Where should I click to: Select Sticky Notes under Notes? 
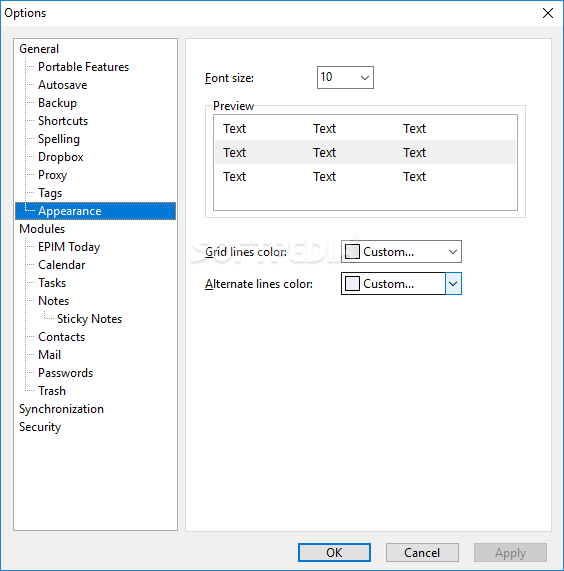[x=90, y=319]
